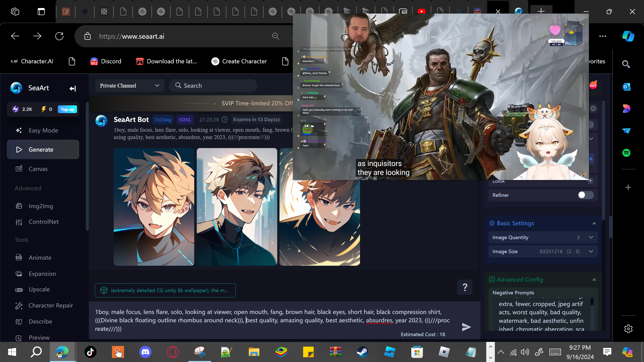The width and height of the screenshot is (644, 362).
Task: Open the Discord bookmark
Action: click(x=106, y=61)
